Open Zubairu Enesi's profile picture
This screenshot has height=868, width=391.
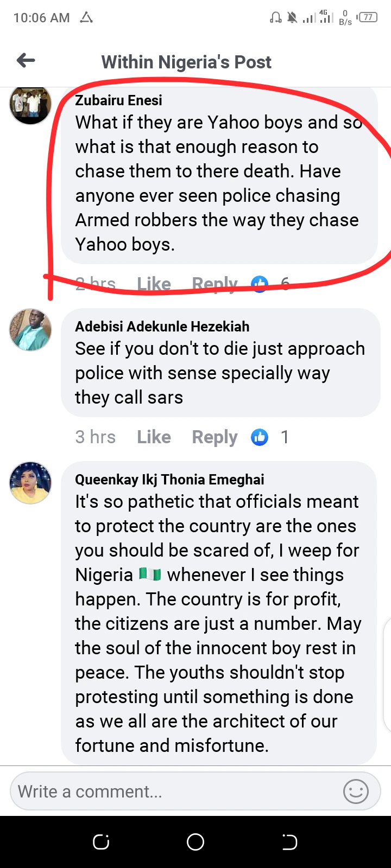click(x=30, y=104)
